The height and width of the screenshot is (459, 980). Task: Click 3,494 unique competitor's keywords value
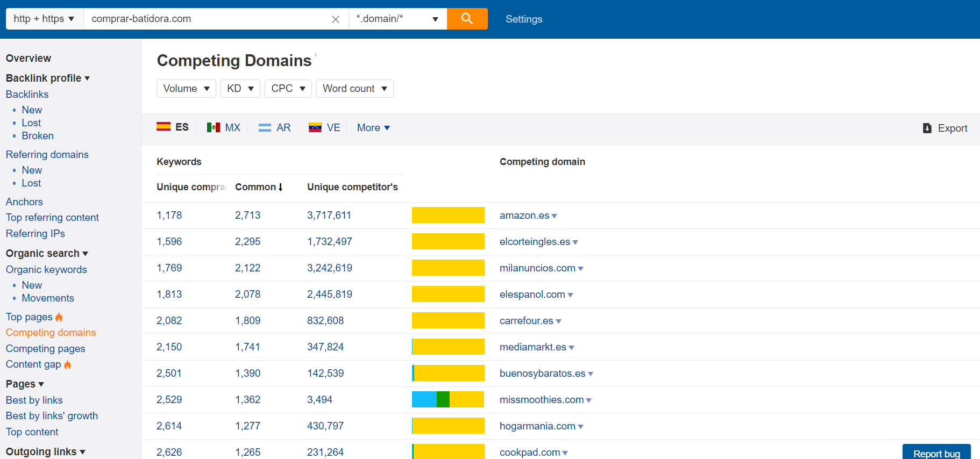click(319, 399)
